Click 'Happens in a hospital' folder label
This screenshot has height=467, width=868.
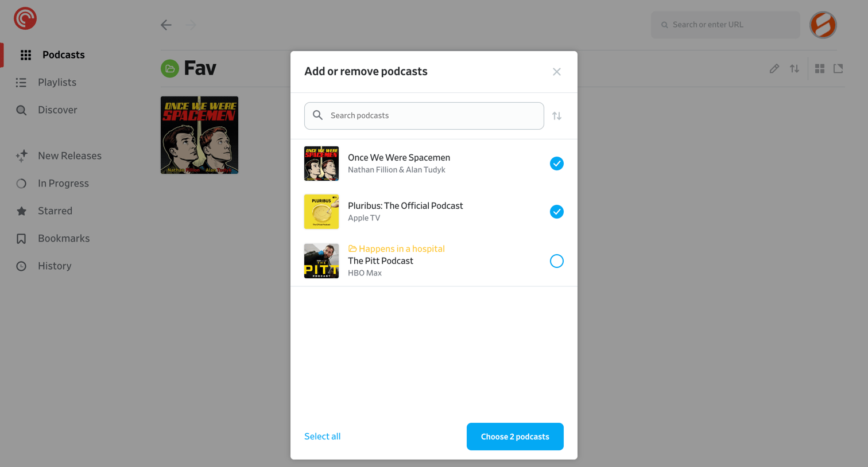[397, 249]
